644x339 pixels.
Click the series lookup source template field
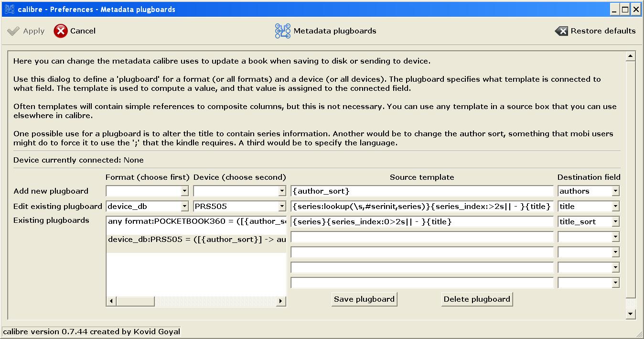click(x=422, y=207)
